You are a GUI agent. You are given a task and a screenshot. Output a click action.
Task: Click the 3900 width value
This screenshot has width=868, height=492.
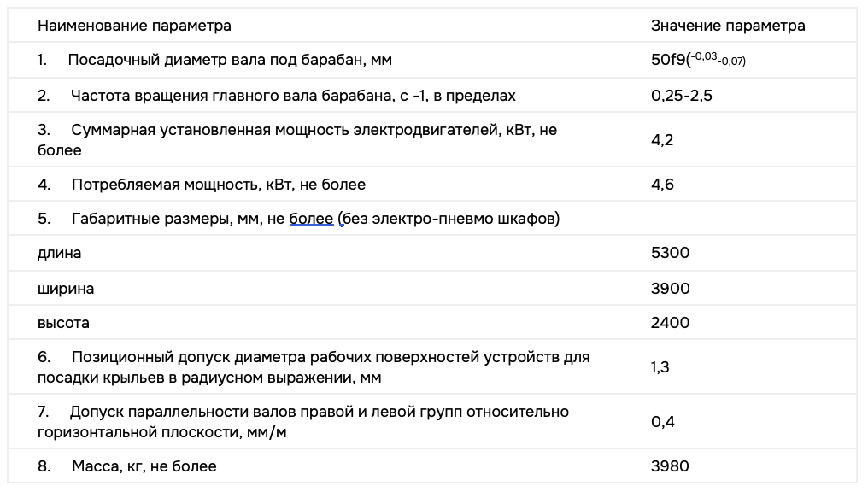pos(670,289)
